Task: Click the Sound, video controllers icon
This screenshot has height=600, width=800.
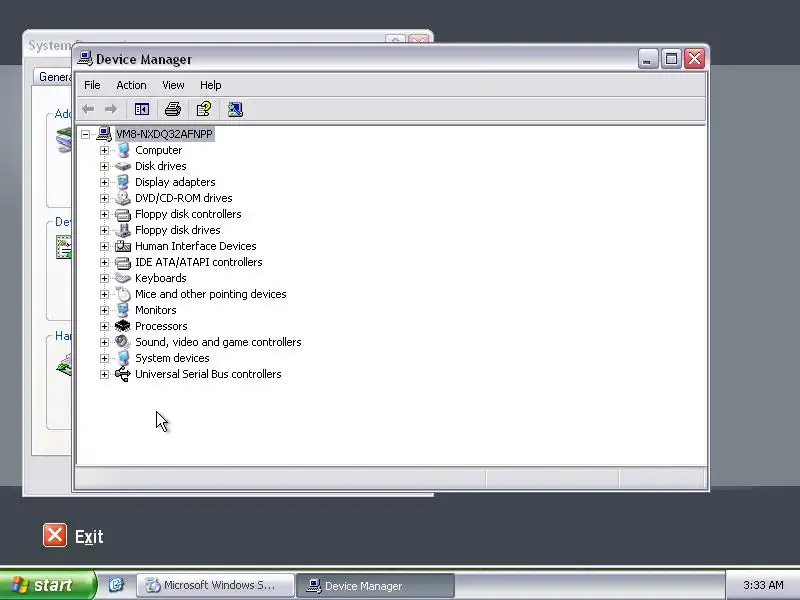Action: [123, 342]
